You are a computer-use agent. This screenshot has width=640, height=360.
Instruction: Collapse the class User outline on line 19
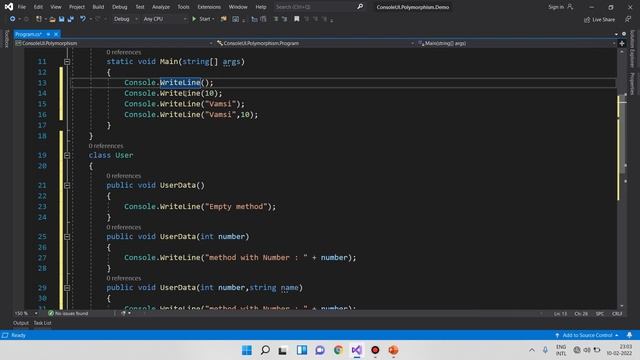(x=67, y=156)
